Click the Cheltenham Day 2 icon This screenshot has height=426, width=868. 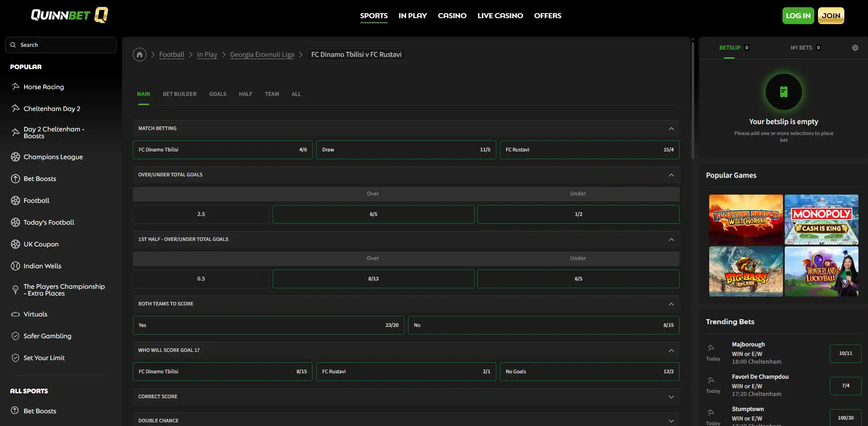point(15,108)
